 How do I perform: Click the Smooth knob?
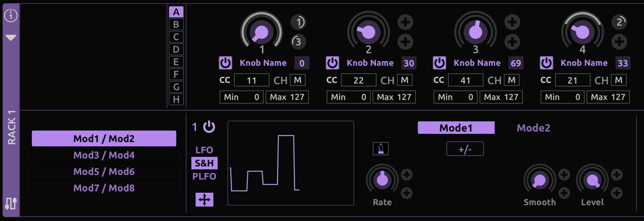[x=539, y=180]
